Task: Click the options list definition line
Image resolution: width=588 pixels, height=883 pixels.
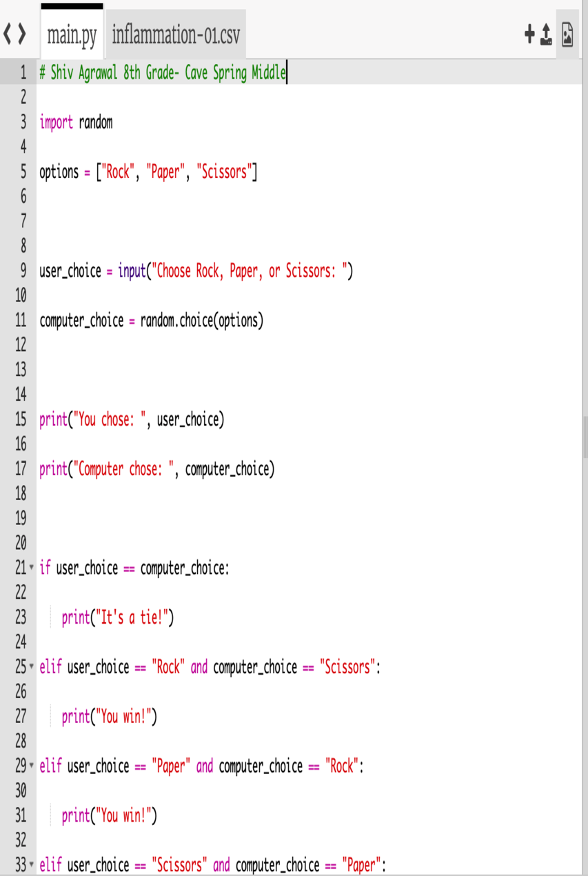Action: pyautogui.click(x=148, y=172)
